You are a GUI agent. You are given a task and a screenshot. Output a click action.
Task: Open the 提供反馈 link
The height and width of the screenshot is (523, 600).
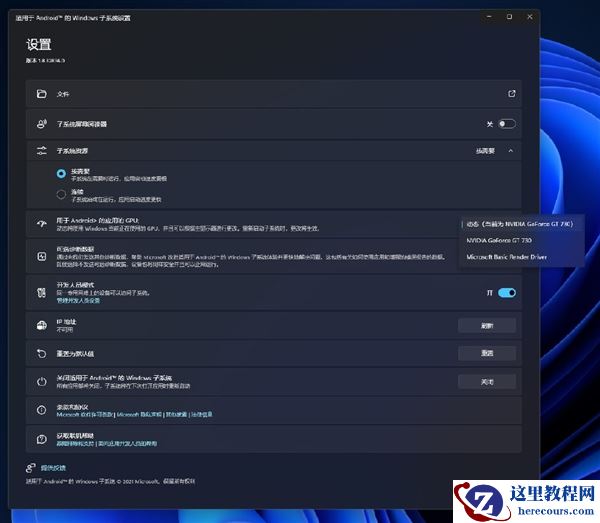[x=53, y=468]
